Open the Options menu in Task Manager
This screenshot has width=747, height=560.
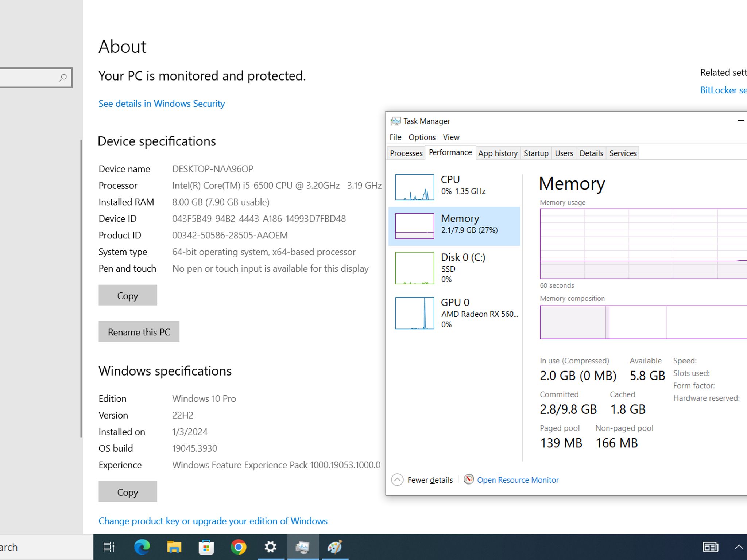[422, 137]
